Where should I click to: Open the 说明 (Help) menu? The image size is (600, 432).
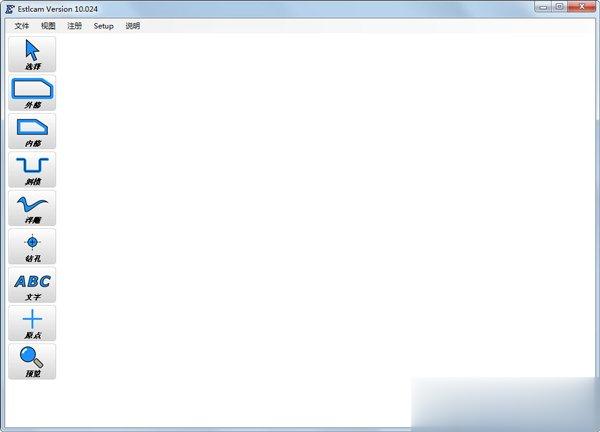133,26
